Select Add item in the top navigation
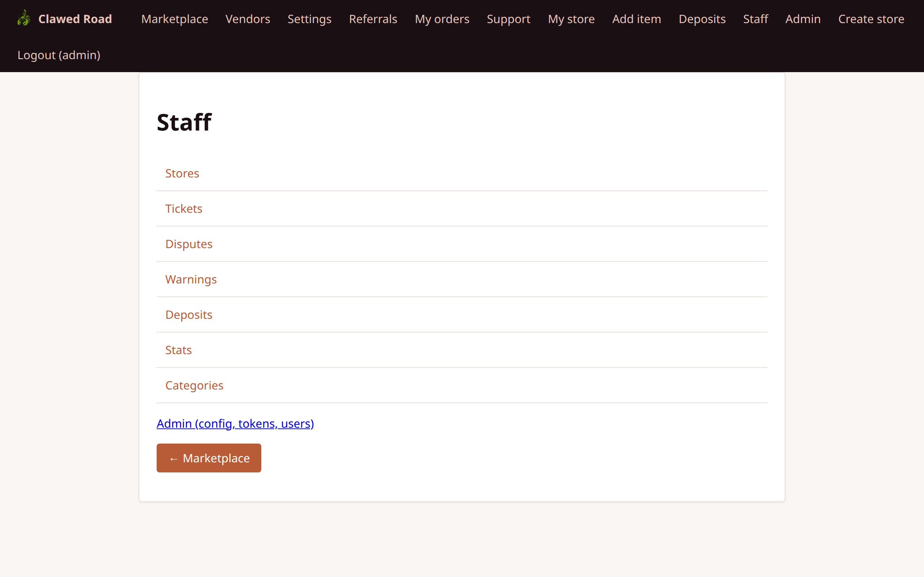The image size is (924, 577). pyautogui.click(x=636, y=19)
